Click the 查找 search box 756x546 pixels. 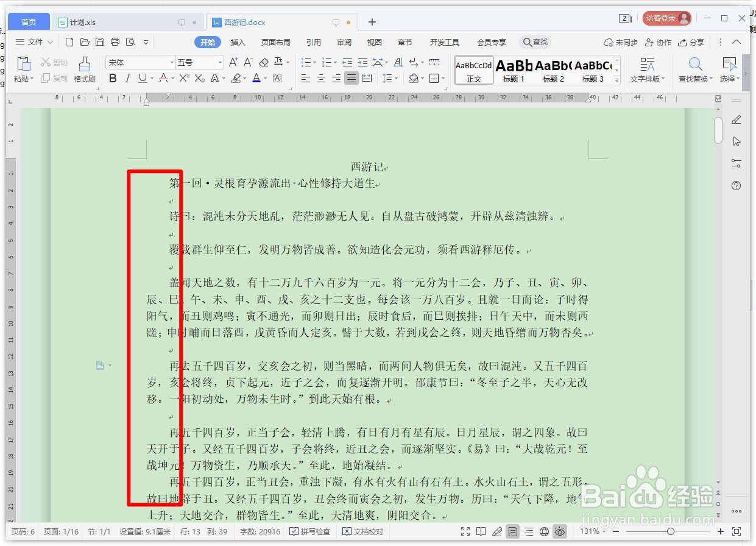(x=535, y=42)
